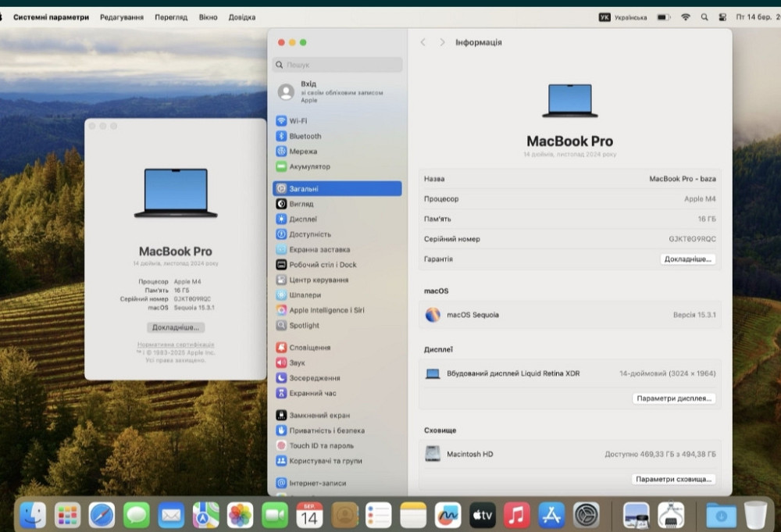Select Bluetooth in the settings sidebar
This screenshot has width=781, height=532.
[x=305, y=136]
